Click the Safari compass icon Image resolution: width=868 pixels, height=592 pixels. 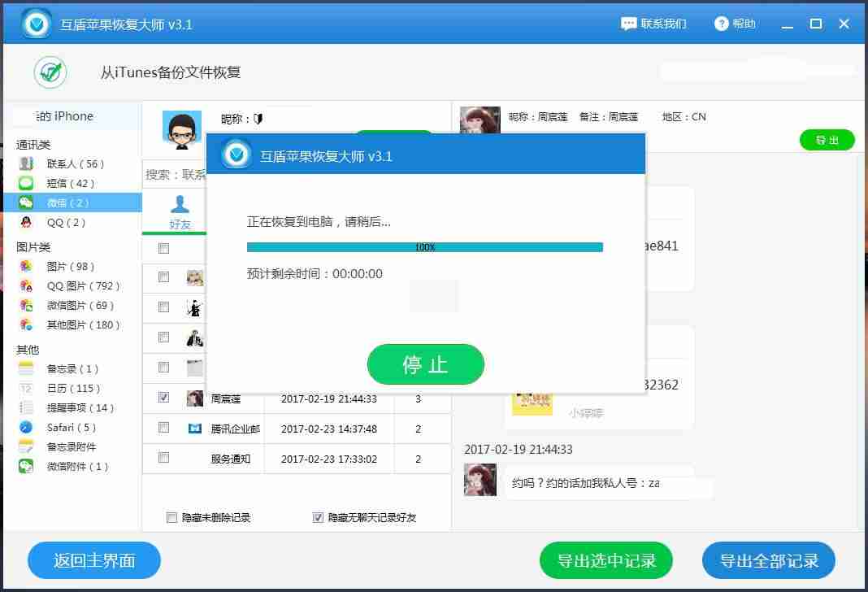[26, 427]
